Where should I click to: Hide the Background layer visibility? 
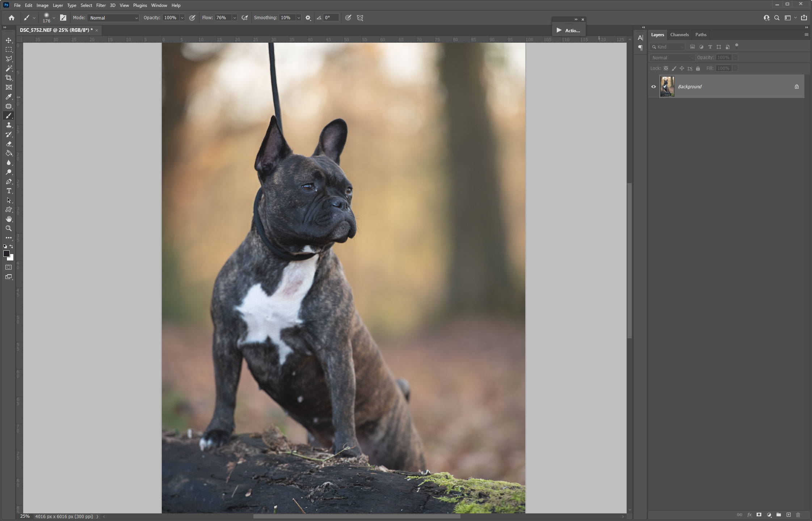pos(653,86)
